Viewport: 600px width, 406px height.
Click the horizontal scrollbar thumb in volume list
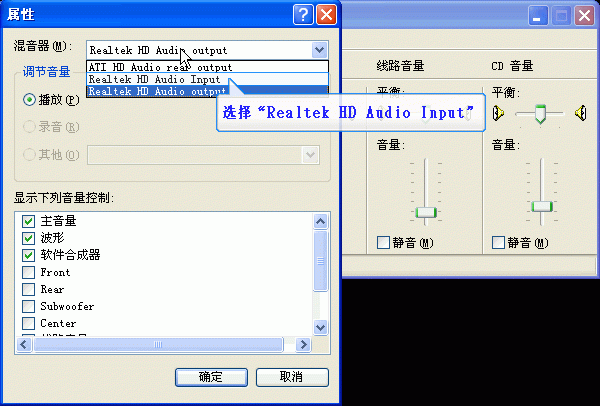tap(158, 344)
